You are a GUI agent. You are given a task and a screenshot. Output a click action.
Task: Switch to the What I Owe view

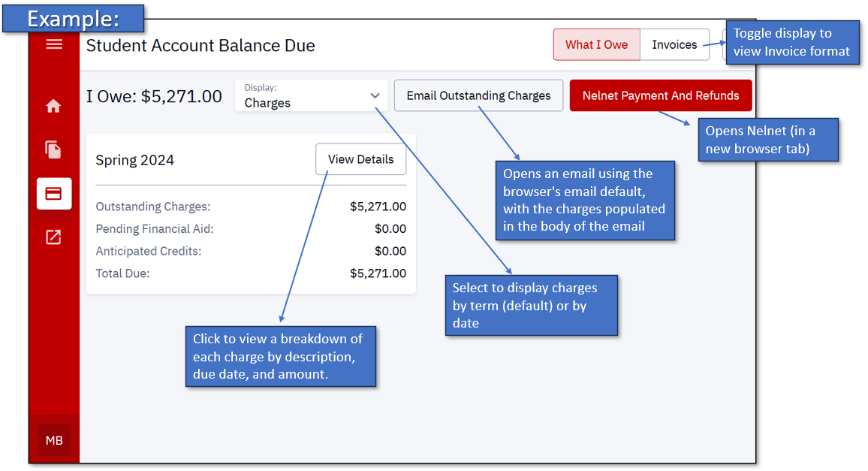pyautogui.click(x=596, y=45)
